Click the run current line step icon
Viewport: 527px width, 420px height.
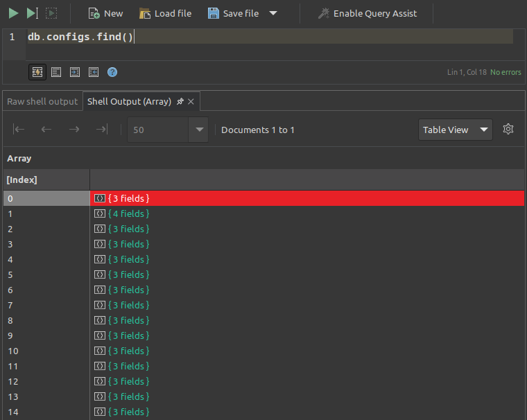click(33, 13)
